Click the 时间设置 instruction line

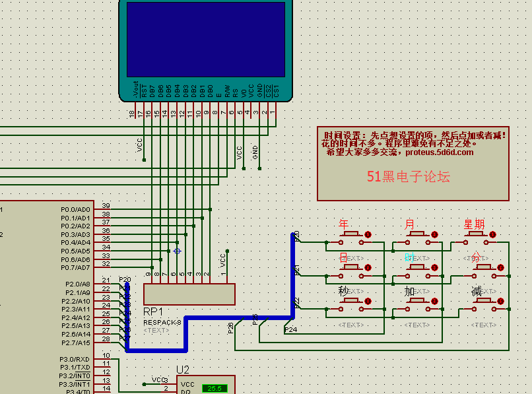(x=415, y=135)
